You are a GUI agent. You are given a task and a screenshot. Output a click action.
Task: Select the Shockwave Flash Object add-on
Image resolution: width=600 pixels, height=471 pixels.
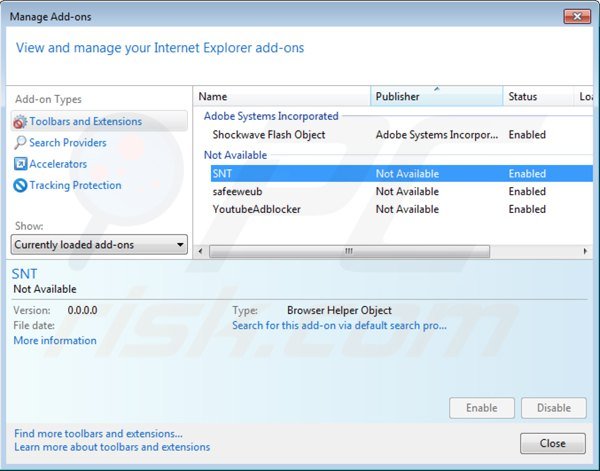click(x=268, y=134)
